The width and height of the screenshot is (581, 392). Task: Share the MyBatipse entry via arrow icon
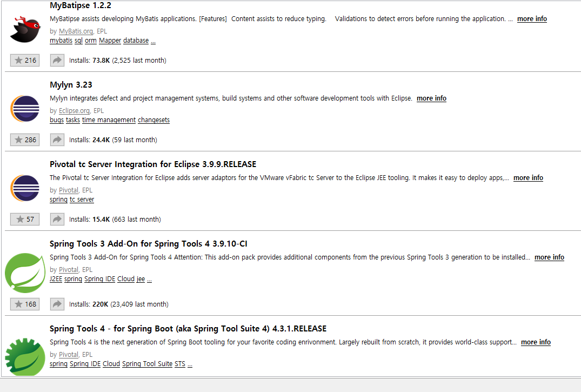(x=57, y=60)
